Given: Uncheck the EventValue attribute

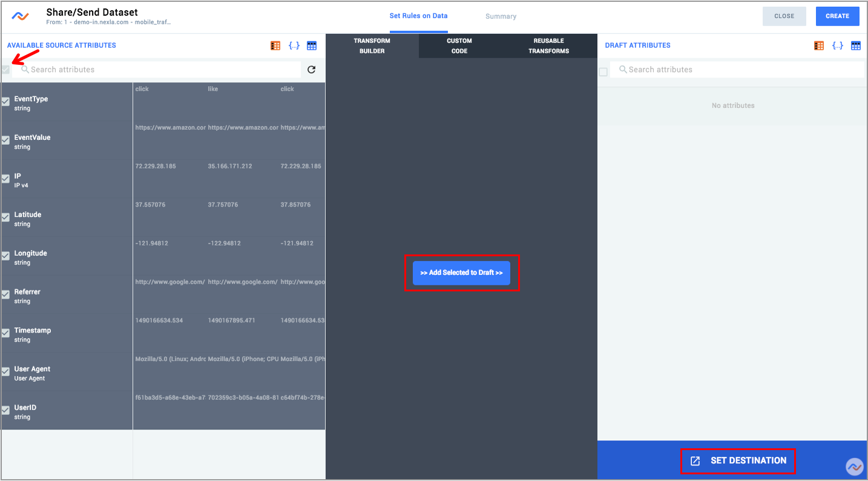Looking at the screenshot, I should pos(5,141).
